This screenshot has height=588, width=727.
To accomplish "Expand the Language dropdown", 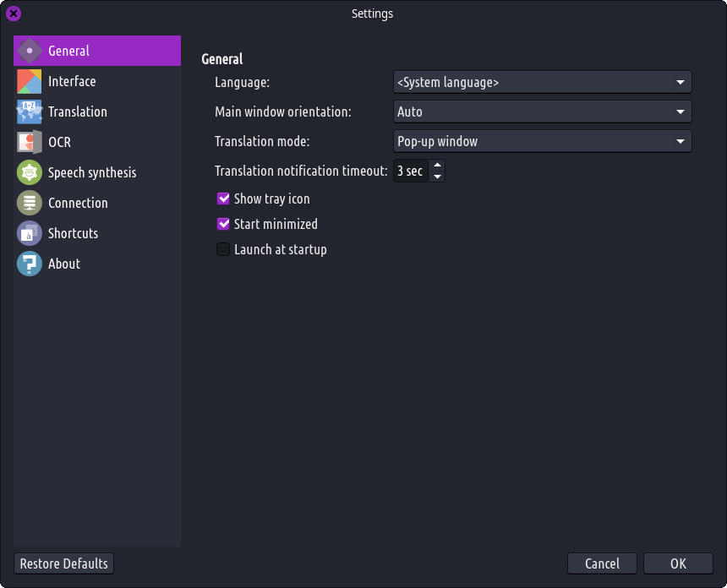I will pyautogui.click(x=542, y=82).
